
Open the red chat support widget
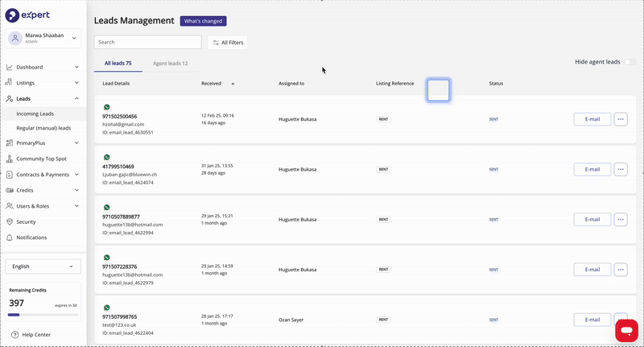pyautogui.click(x=626, y=330)
